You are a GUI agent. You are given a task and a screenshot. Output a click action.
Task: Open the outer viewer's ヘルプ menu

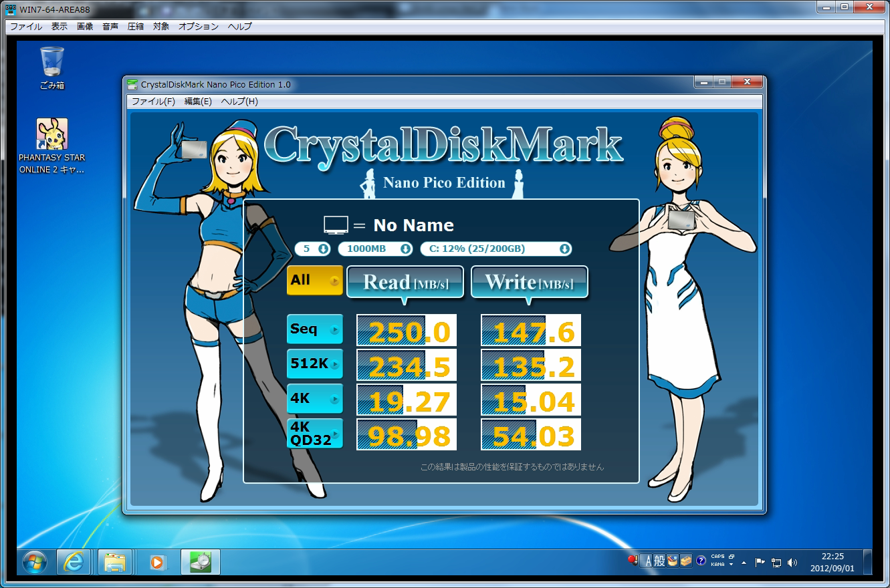(x=240, y=27)
